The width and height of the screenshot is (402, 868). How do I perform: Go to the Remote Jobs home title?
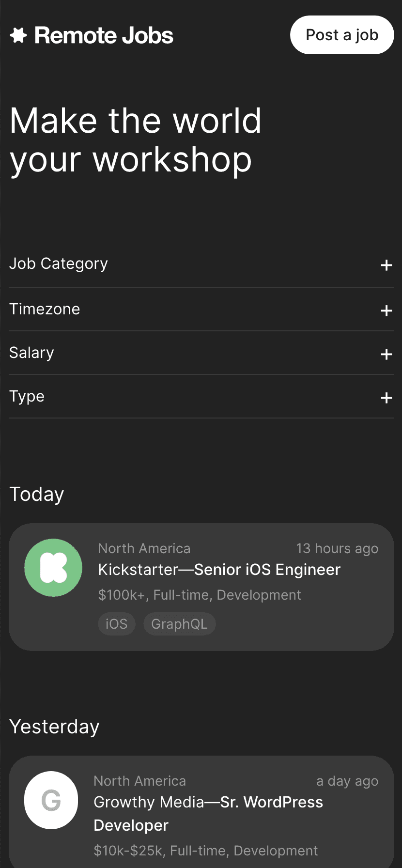coord(104,35)
